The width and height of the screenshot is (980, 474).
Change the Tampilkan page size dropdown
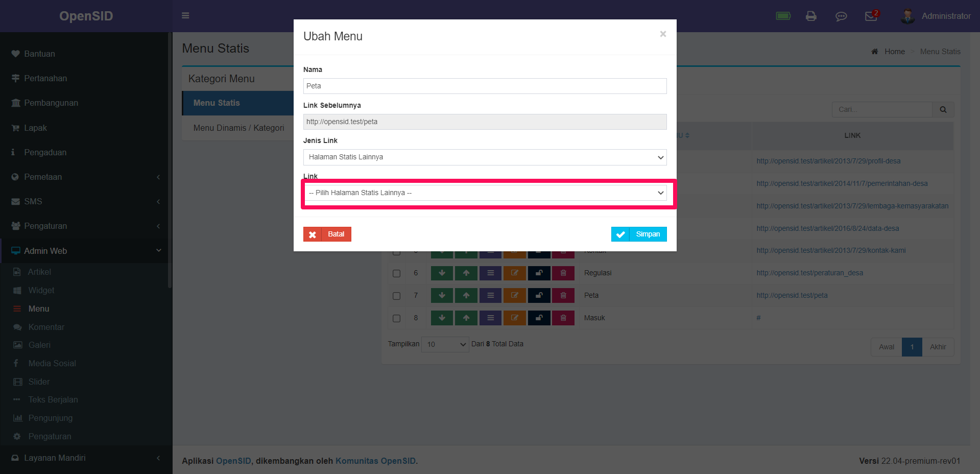point(444,344)
